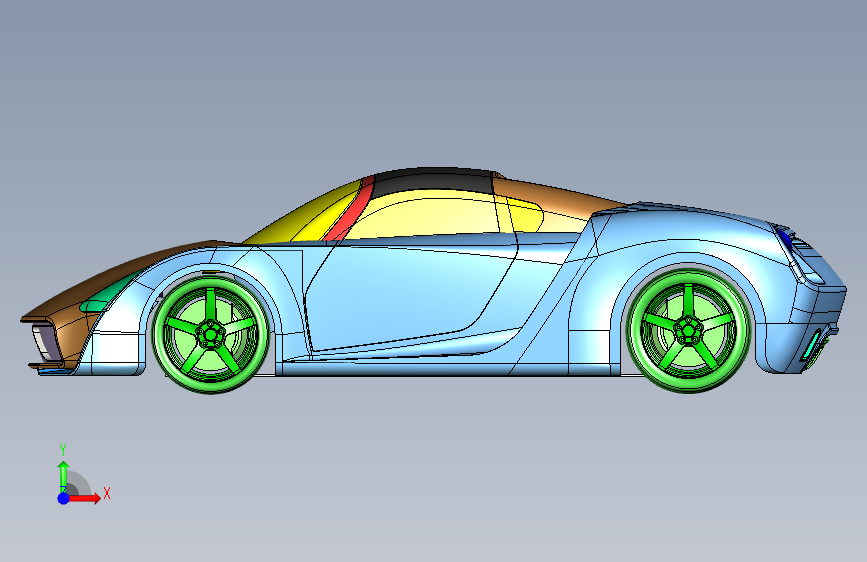Select the pale yellow side window glass
867x562 pixels.
431,217
